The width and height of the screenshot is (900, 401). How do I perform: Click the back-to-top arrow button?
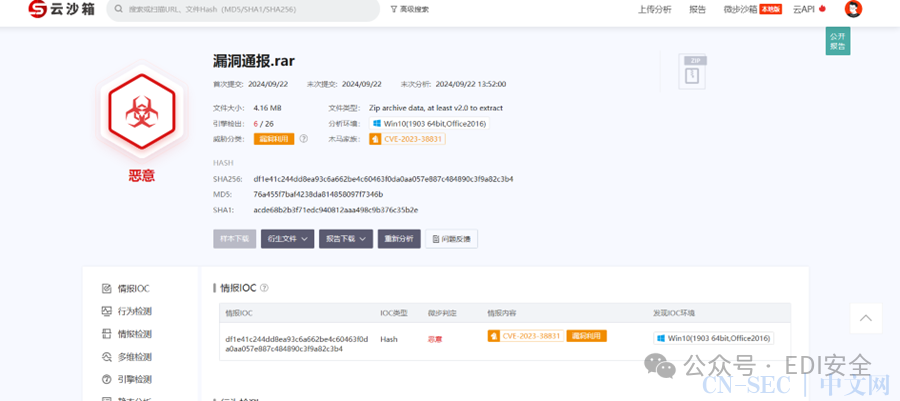tap(866, 318)
